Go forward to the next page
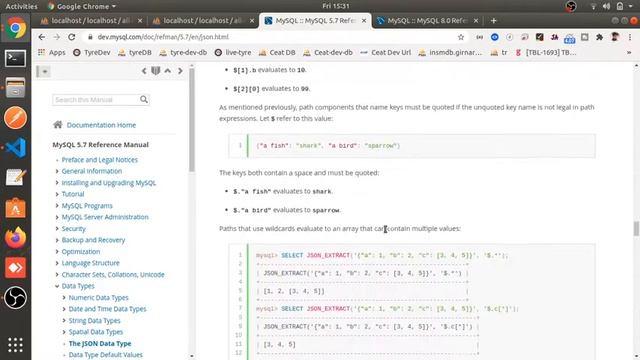This screenshot has height=360, width=640. (56, 37)
